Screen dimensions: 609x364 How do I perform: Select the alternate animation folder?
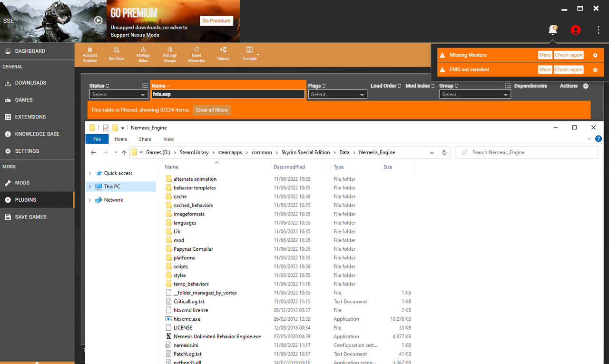(195, 179)
